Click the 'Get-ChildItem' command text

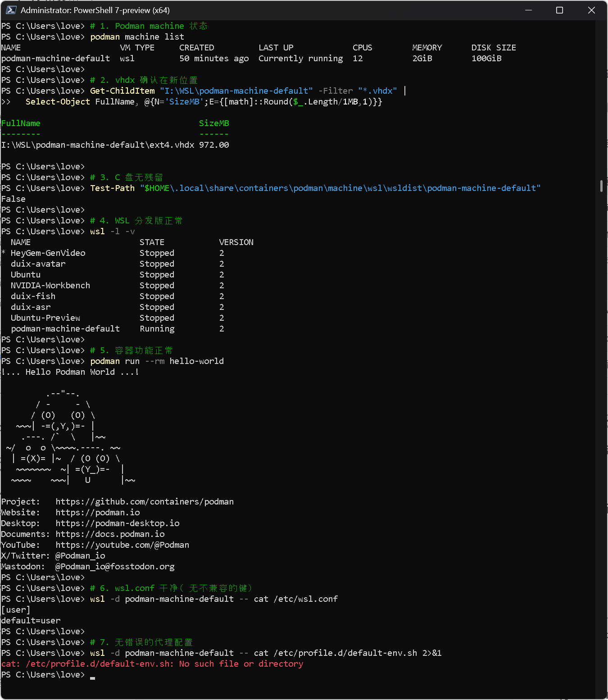122,91
